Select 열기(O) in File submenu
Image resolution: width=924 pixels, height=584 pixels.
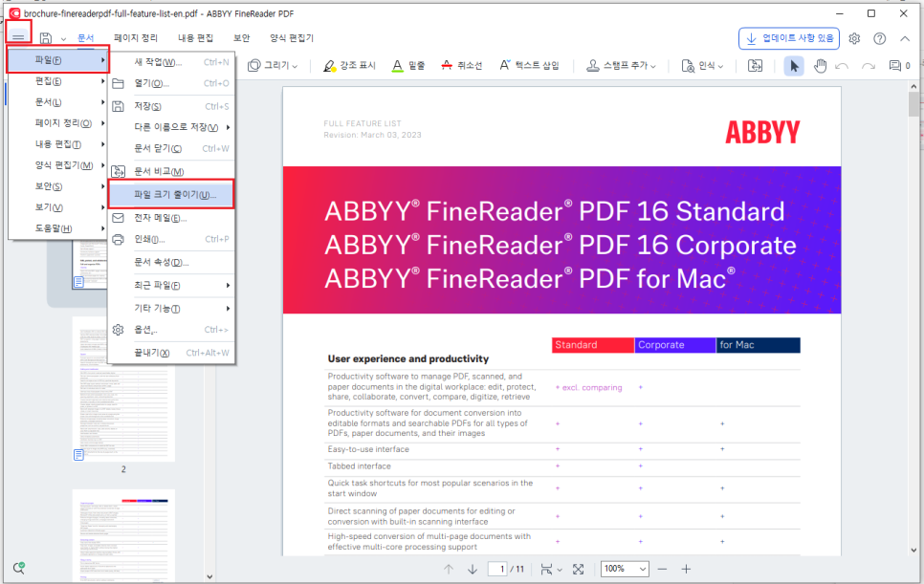click(171, 83)
